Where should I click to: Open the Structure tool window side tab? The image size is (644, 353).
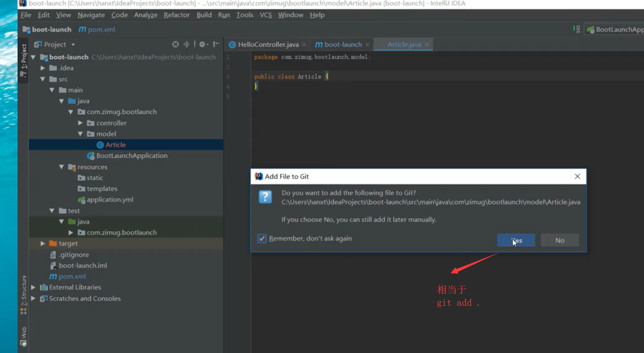pos(23,295)
